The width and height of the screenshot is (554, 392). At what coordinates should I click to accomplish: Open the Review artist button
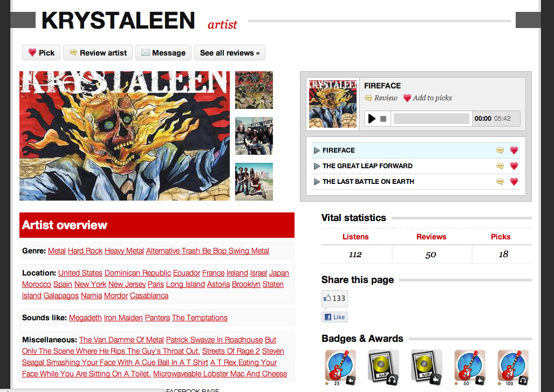(x=98, y=53)
